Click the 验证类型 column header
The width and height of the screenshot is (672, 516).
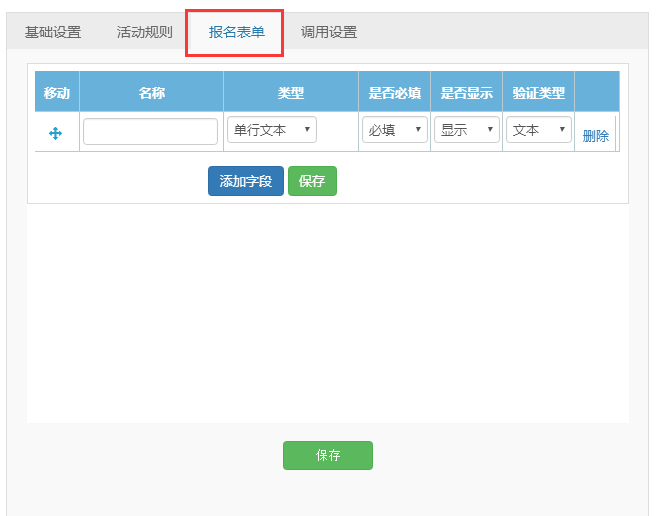[538, 93]
